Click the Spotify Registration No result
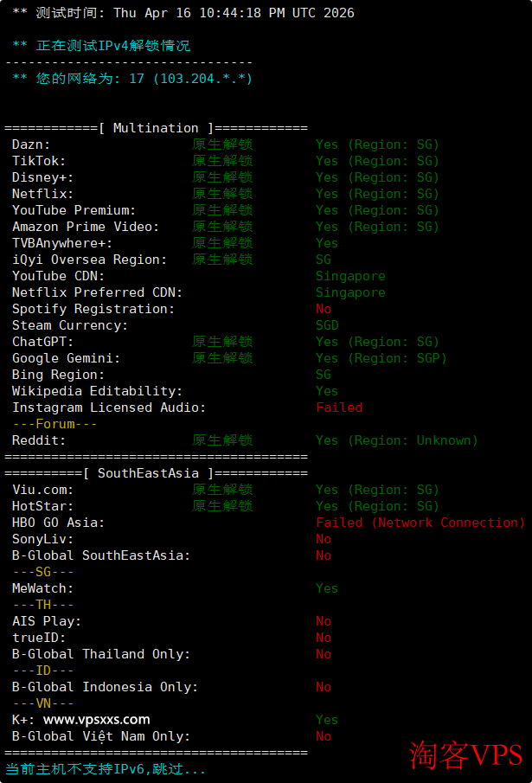The width and height of the screenshot is (532, 783). [x=324, y=309]
